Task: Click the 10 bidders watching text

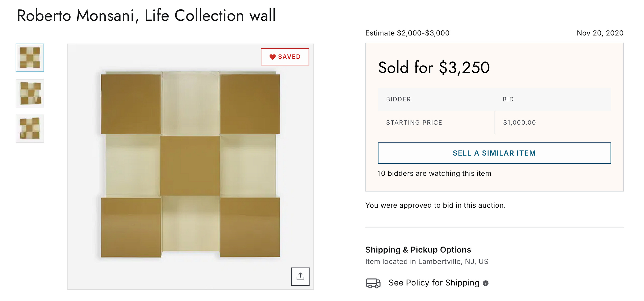Action: tap(434, 174)
